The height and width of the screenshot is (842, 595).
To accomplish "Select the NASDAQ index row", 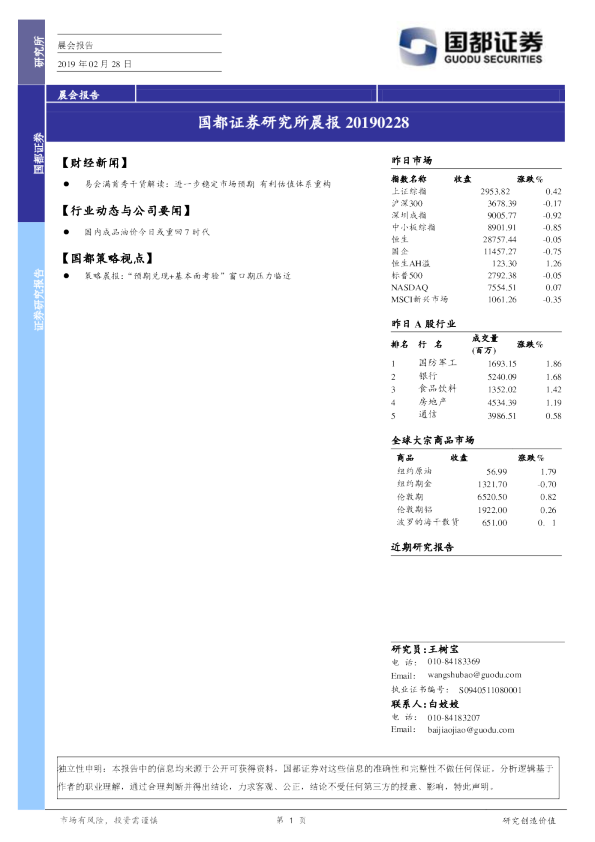I will [476, 287].
